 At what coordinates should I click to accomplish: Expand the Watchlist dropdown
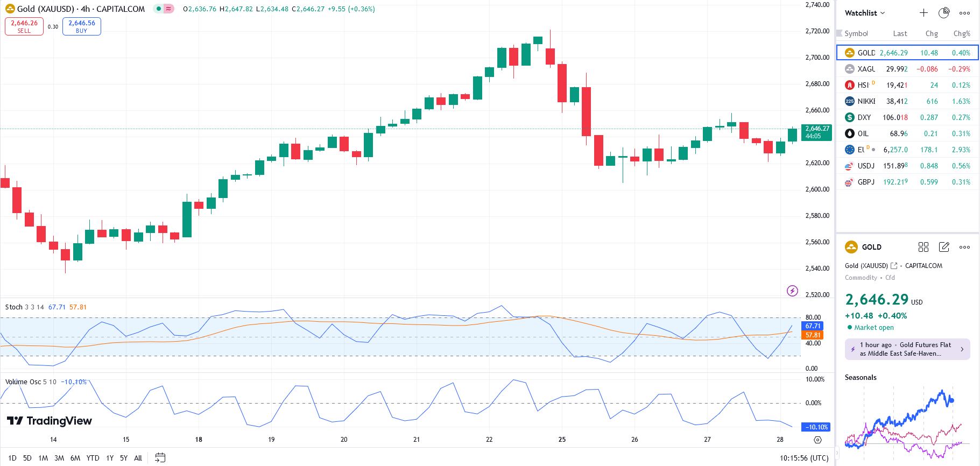[x=864, y=13]
